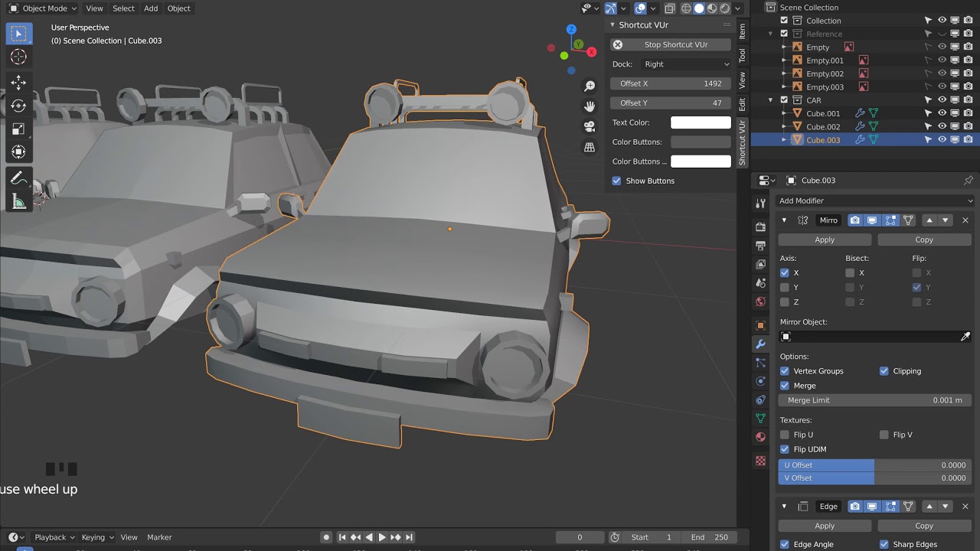Select the Move tool
This screenshot has width=980, height=551.
coord(18,83)
